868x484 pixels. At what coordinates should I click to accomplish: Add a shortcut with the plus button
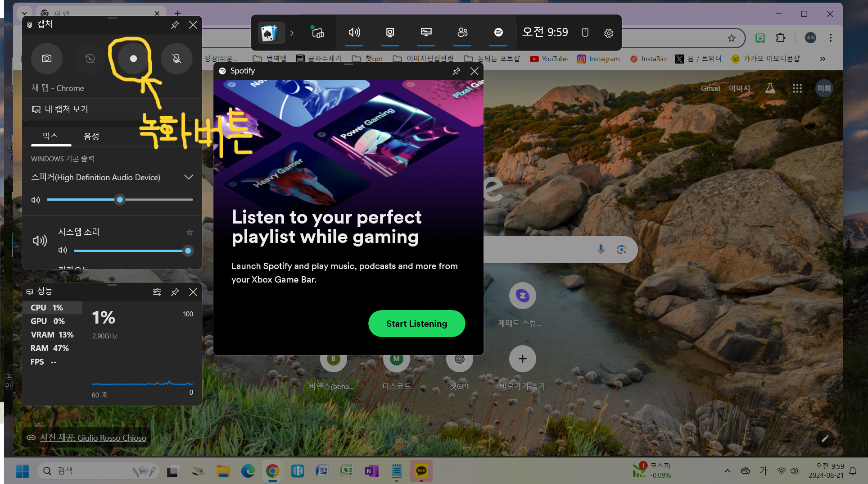point(522,359)
